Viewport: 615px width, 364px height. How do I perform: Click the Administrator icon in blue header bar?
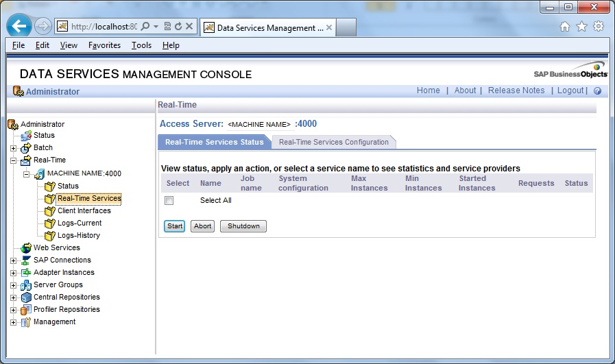[18, 91]
